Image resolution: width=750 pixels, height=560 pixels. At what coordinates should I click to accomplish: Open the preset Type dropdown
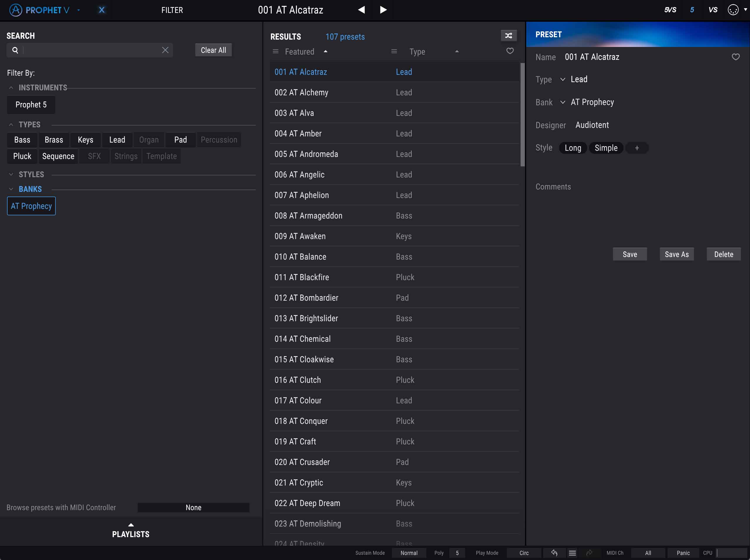(x=563, y=79)
